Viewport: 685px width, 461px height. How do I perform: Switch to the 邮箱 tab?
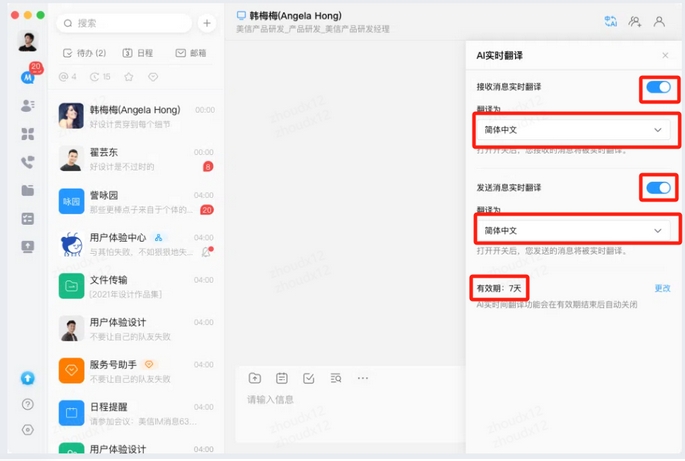[191, 53]
